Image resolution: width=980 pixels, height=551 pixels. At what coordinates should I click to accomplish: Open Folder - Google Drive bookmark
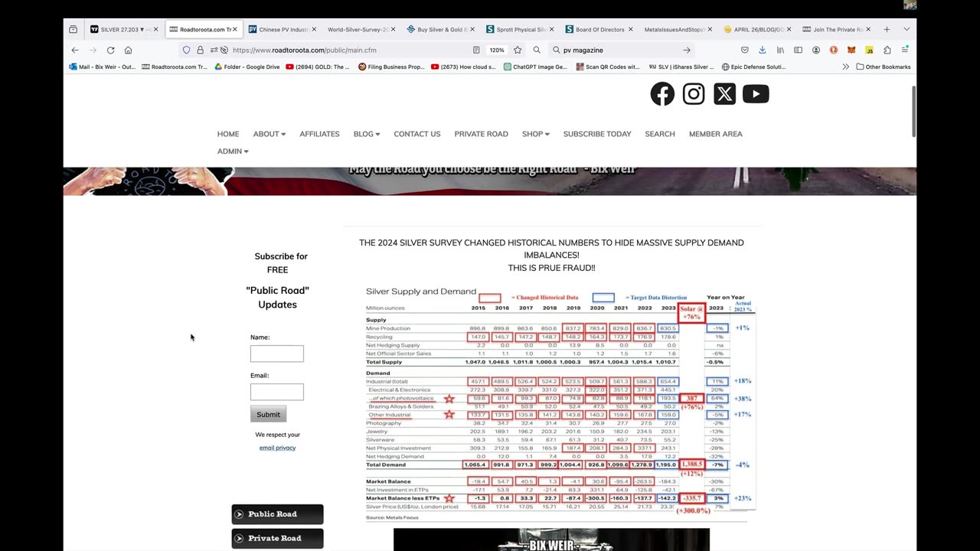point(247,67)
